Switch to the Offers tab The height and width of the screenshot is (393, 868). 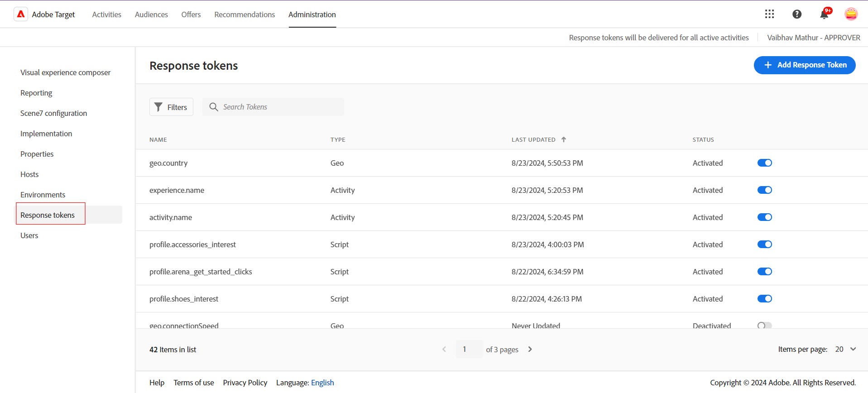191,14
